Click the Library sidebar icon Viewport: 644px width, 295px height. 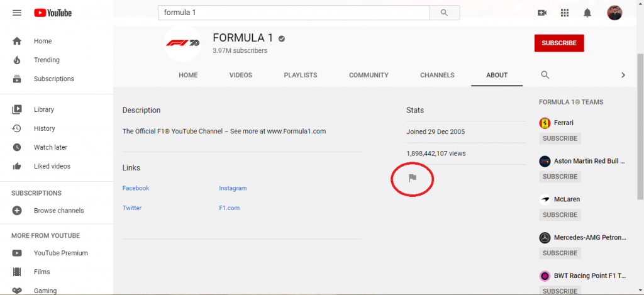pyautogui.click(x=17, y=109)
